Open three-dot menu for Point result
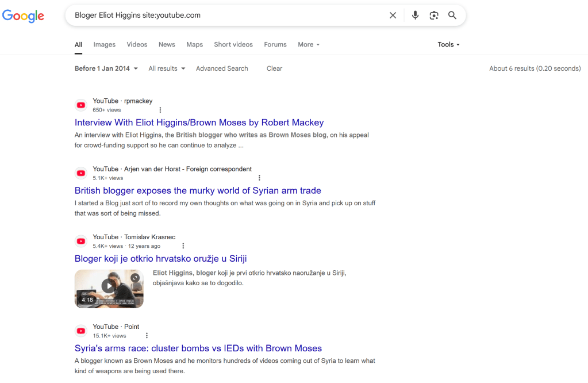Viewport: 588px width, 383px height. (147, 336)
